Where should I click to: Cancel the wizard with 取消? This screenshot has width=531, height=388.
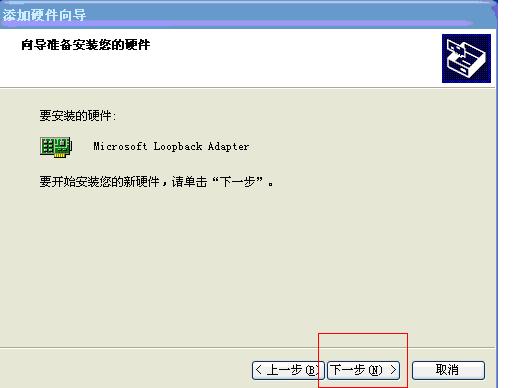pyautogui.click(x=448, y=370)
